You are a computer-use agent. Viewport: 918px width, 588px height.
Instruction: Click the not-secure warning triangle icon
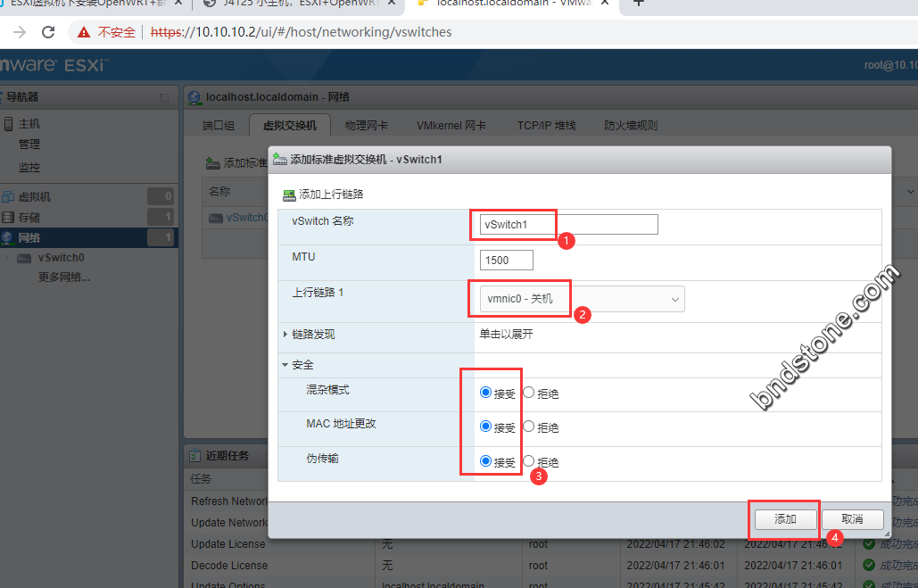pos(84,32)
